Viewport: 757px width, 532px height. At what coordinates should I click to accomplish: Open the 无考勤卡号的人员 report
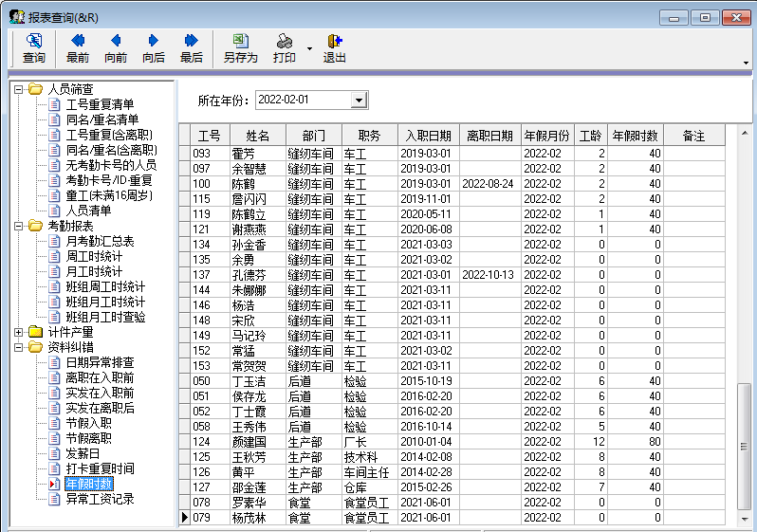coord(112,165)
